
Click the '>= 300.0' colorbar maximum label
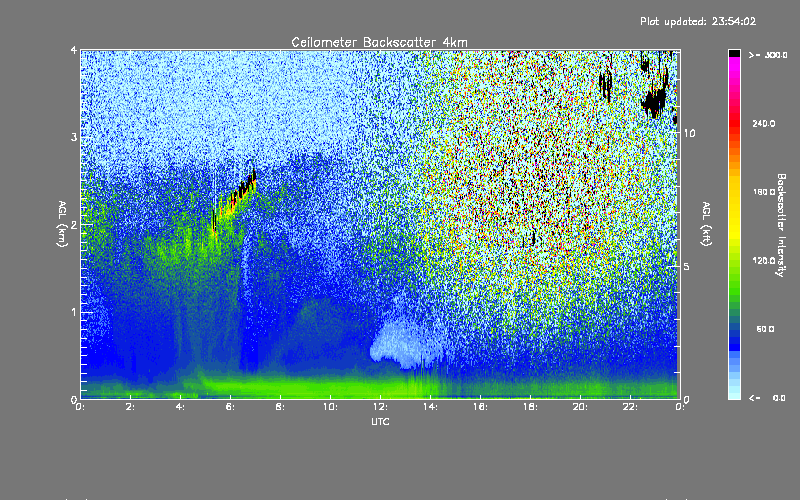[x=768, y=55]
